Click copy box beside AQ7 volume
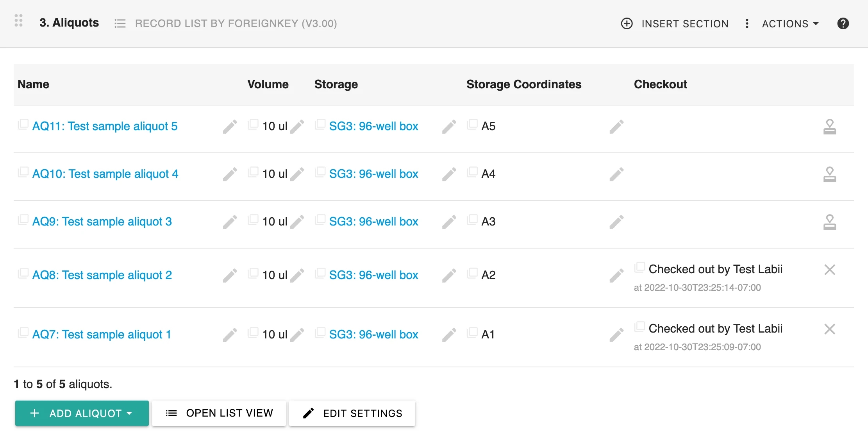The width and height of the screenshot is (868, 433). (253, 333)
